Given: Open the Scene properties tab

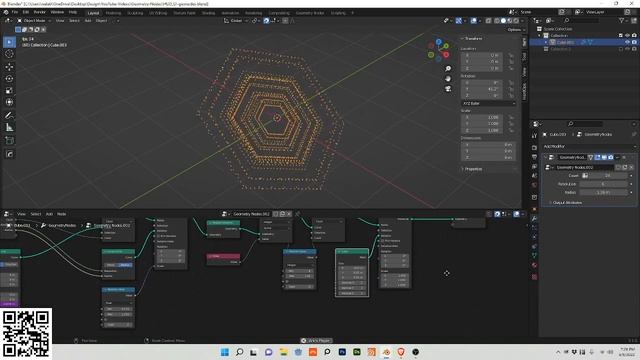Looking at the screenshot, I should pos(534,176).
